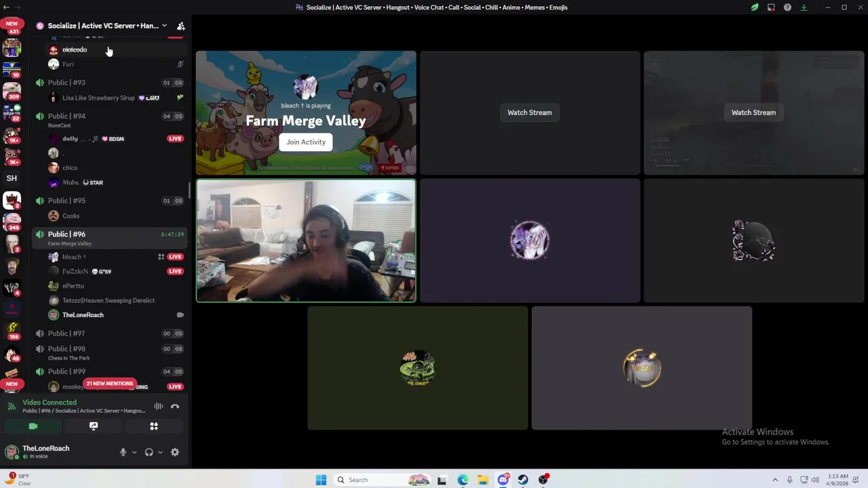This screenshot has width=868, height=488.
Task: Go back with the title bar arrow
Action: 6,7
